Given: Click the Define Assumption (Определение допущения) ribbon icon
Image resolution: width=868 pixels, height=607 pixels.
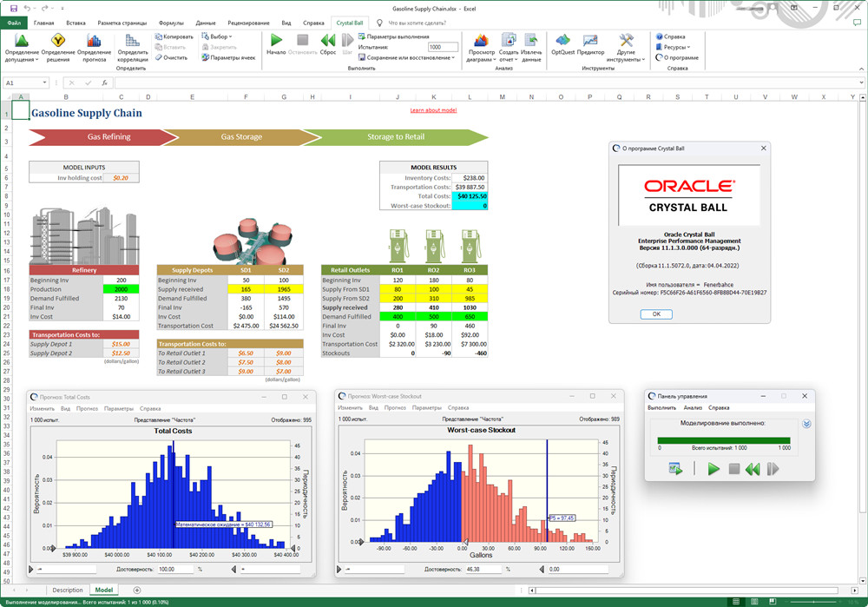Looking at the screenshot, I should pos(22,41).
